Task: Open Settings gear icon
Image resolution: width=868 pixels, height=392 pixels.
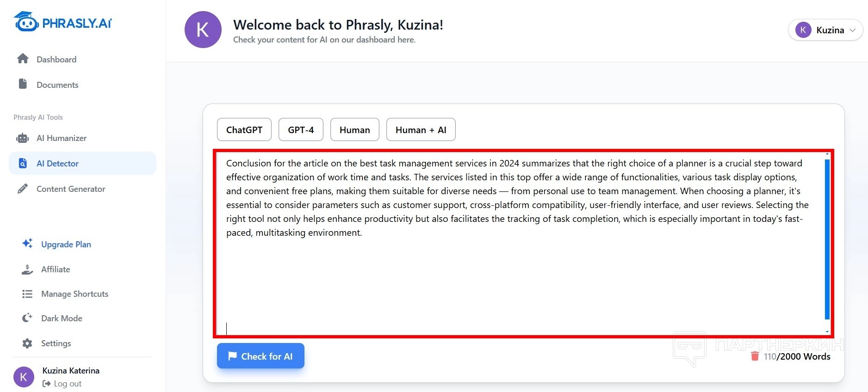Action: tap(27, 343)
